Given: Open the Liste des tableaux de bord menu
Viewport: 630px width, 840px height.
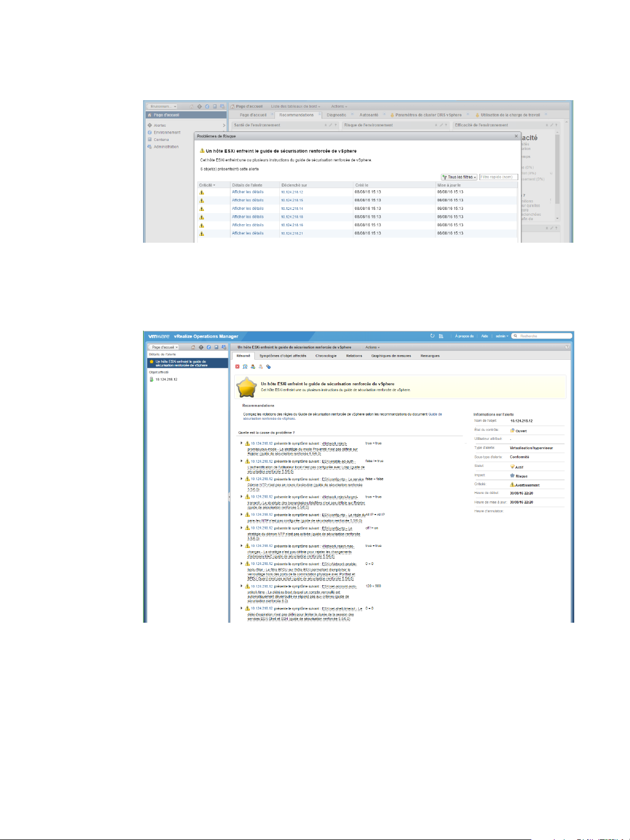Looking at the screenshot, I should [296, 107].
